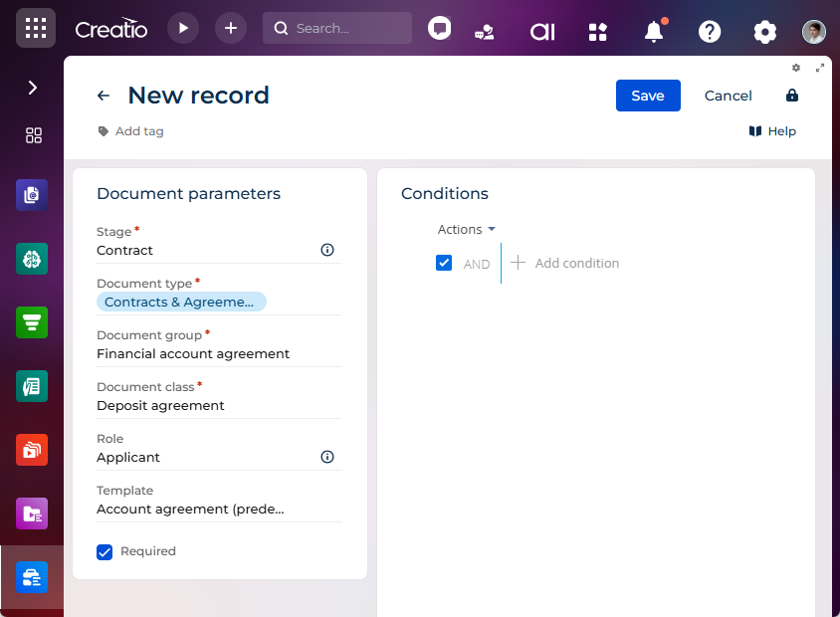This screenshot has height=617, width=840.
Task: Open the system designer gear
Action: click(x=765, y=32)
